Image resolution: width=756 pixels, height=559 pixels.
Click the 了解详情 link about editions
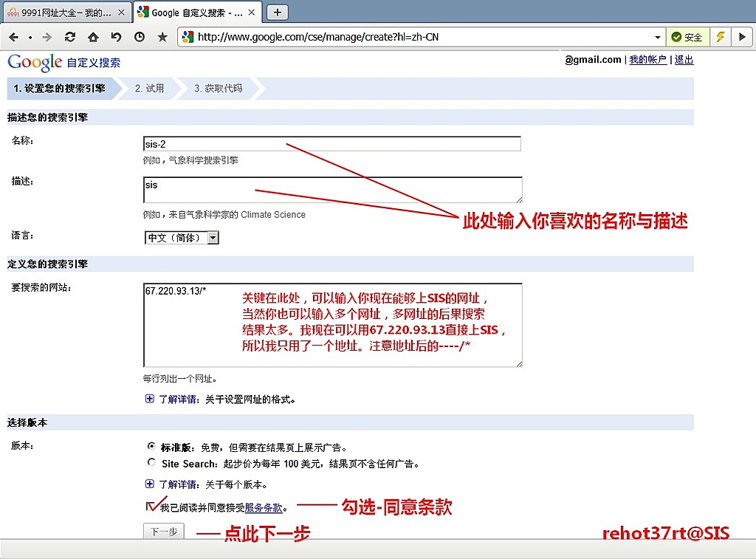point(177,484)
